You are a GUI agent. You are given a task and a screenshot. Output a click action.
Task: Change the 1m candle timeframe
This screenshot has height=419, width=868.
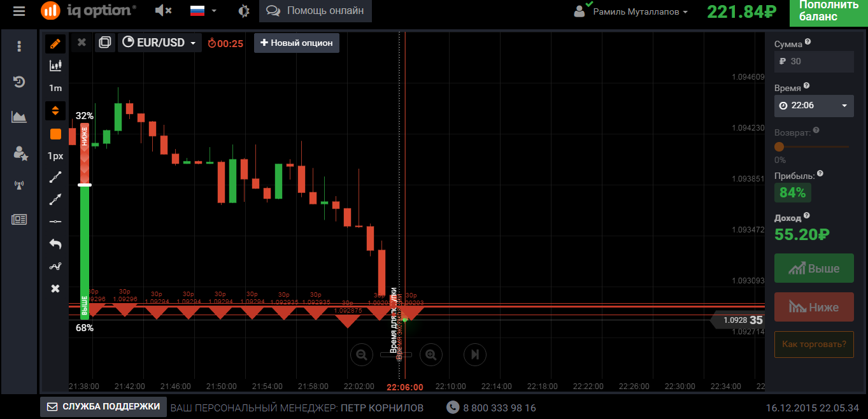(x=55, y=88)
